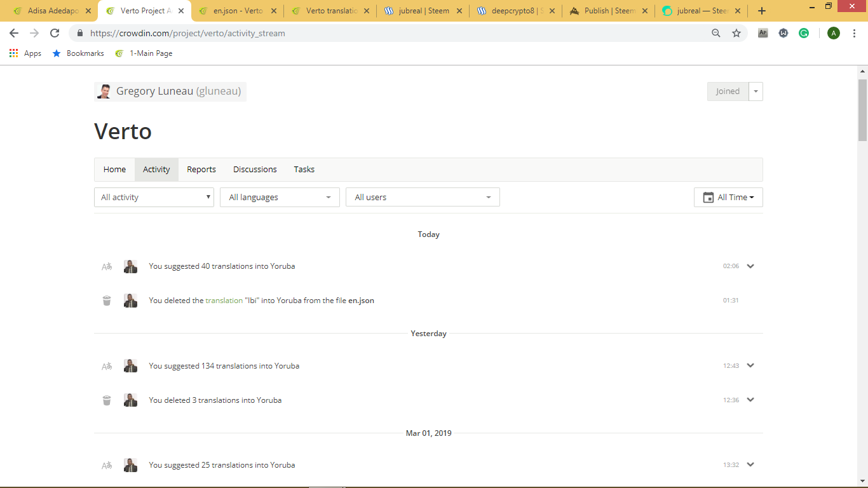
Task: Click the zoom magnifier icon in address bar
Action: [716, 33]
